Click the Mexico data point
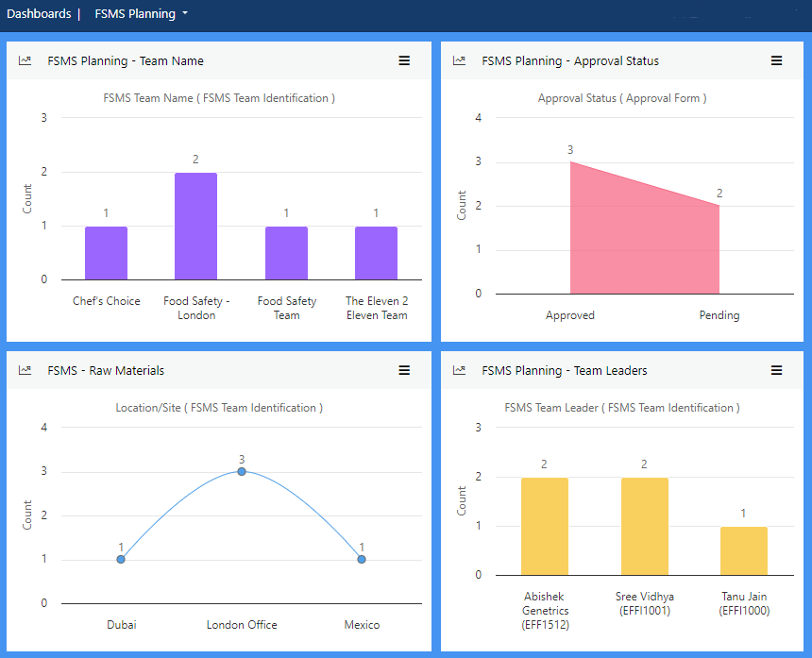 click(362, 559)
